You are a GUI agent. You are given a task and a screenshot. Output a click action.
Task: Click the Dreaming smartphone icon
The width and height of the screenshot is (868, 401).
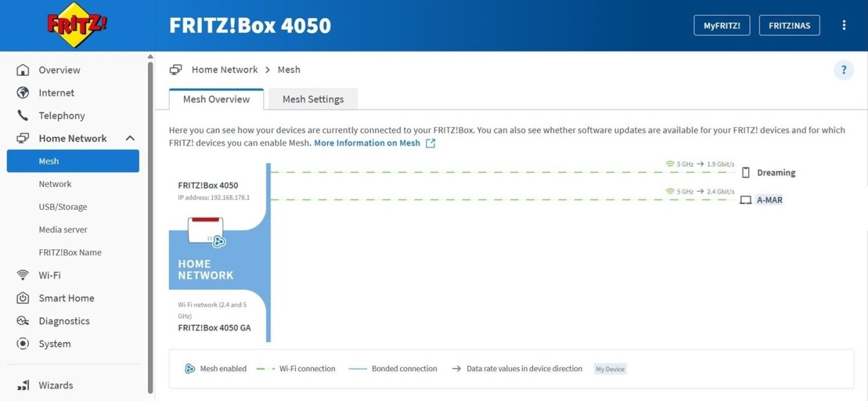(x=746, y=173)
